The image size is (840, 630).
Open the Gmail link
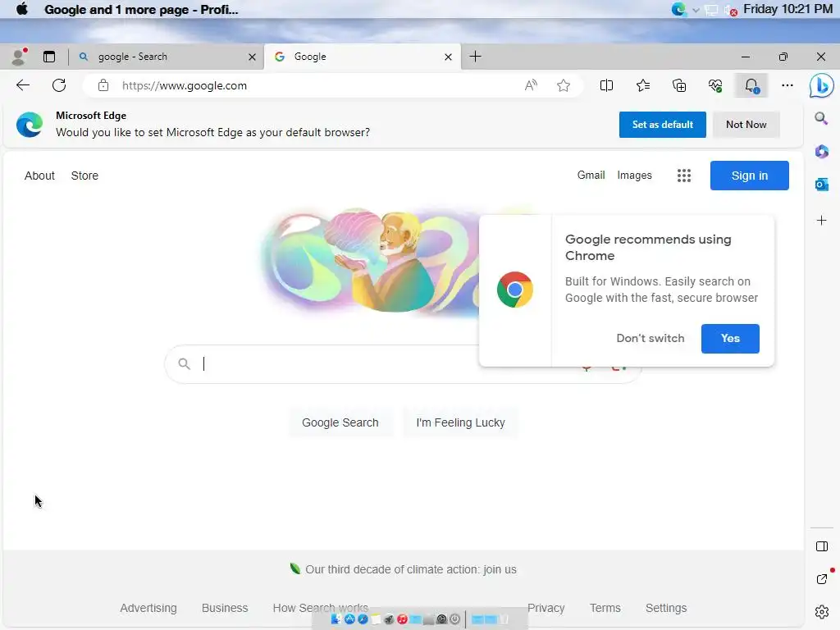click(x=591, y=176)
